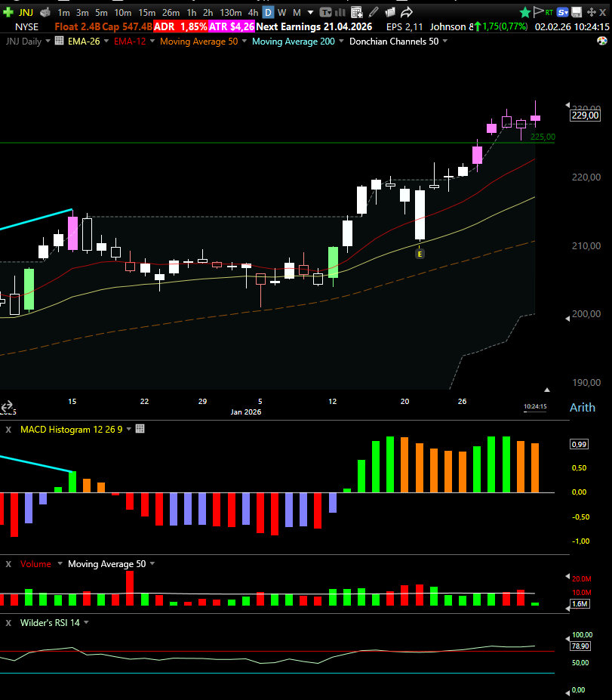Viewport: 612px width, 700px height.
Task: Click the ADR 1,85% label
Action: 180,26
